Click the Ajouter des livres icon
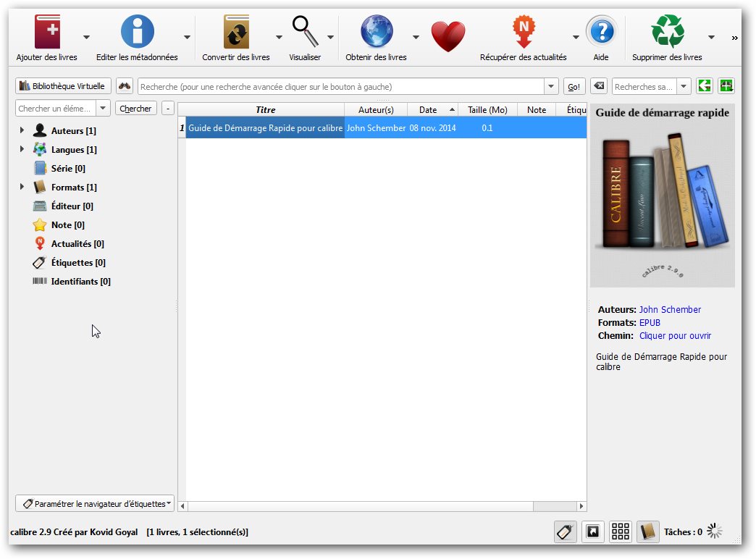756x559 pixels. (47, 33)
